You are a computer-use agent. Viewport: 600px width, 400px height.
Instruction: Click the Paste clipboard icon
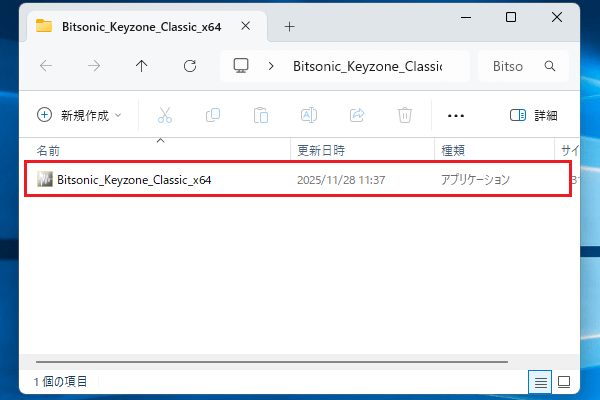261,115
